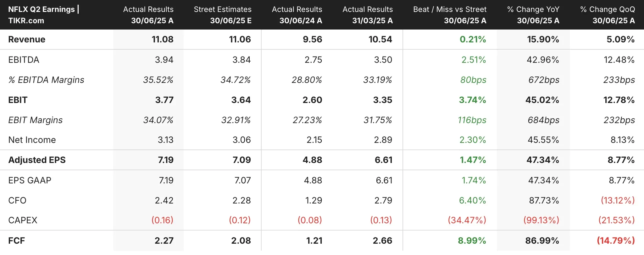
Task: Click the Revenue row label
Action: pos(27,39)
